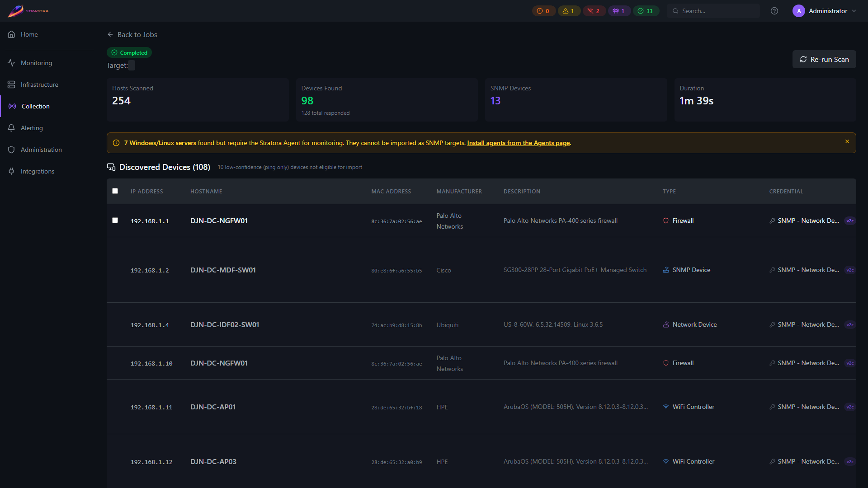Click v2c badge in DJN-DC-MDF-SW01 row
Viewport: 868px width, 488px height.
coord(850,270)
